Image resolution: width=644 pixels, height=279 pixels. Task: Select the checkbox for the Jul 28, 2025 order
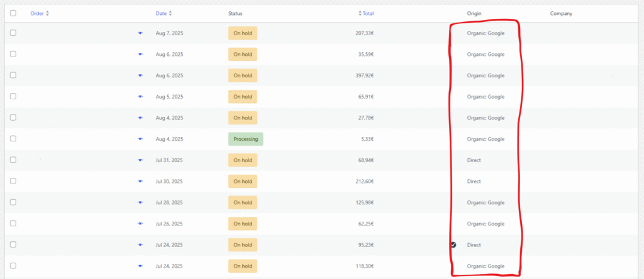point(13,202)
